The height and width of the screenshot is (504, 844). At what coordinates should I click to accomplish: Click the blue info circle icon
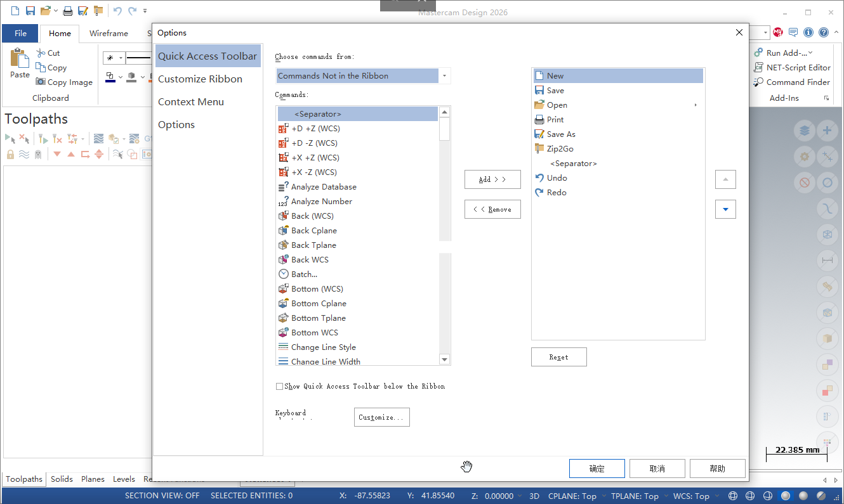pos(808,32)
